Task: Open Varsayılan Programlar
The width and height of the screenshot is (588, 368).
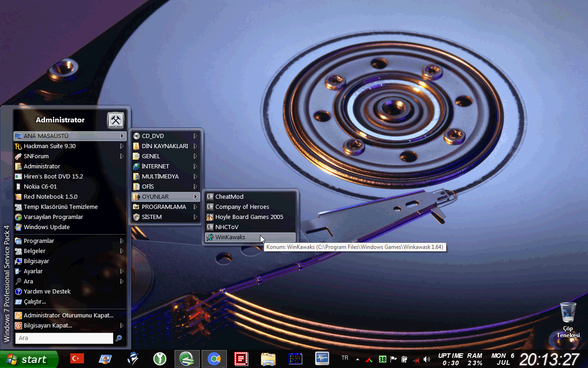Action: [x=70, y=217]
